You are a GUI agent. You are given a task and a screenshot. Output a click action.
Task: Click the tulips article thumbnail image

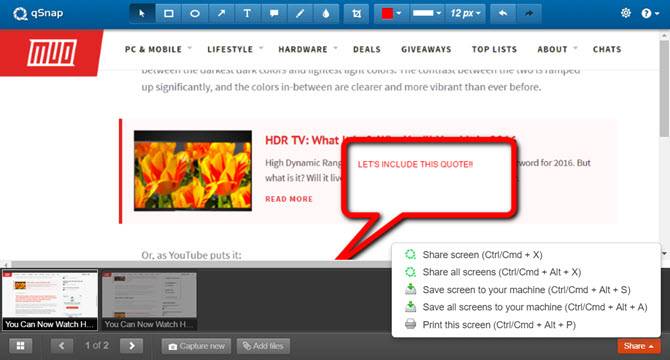pos(193,170)
